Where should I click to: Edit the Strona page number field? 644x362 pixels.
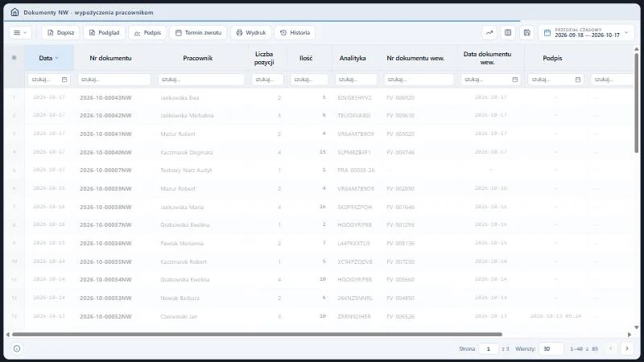click(x=489, y=348)
